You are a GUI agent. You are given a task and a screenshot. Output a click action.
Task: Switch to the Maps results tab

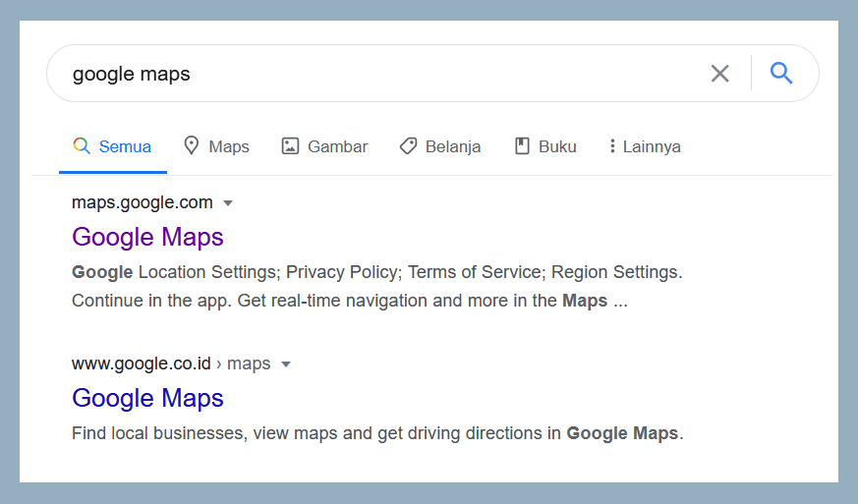point(216,146)
